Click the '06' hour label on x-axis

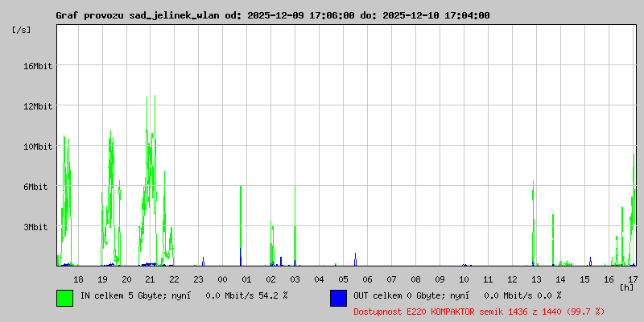(x=367, y=279)
